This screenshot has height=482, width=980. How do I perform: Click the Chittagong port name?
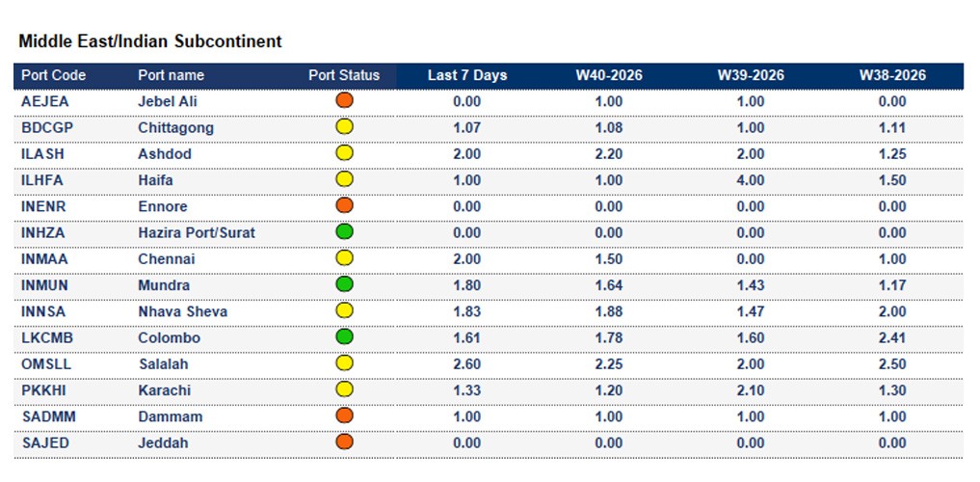pos(175,128)
